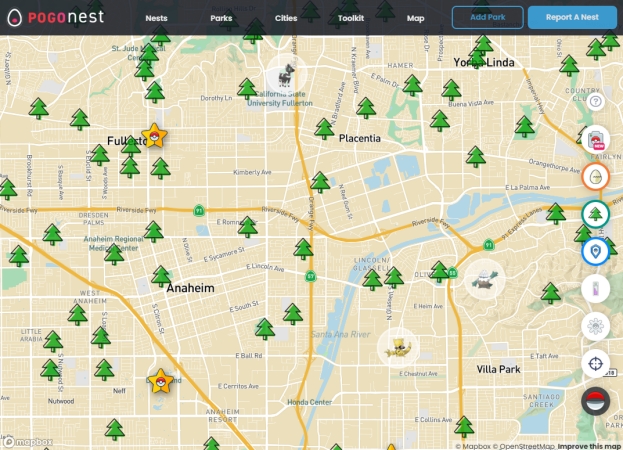Click the tree marker near Dorothy Ln
Viewport: 623px width, 450px height.
pos(247,89)
